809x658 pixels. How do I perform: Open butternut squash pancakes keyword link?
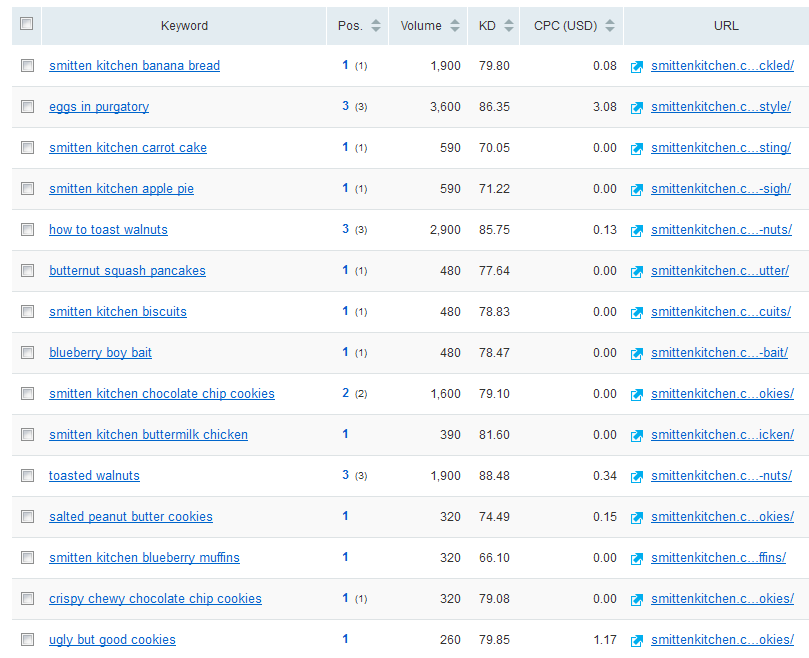127,271
